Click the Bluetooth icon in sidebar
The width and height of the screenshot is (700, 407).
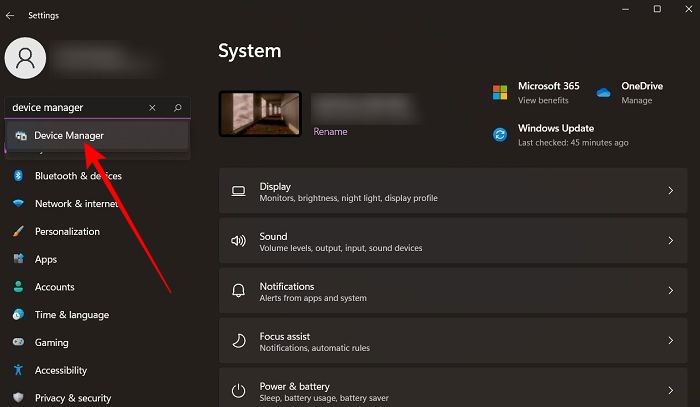[18, 176]
